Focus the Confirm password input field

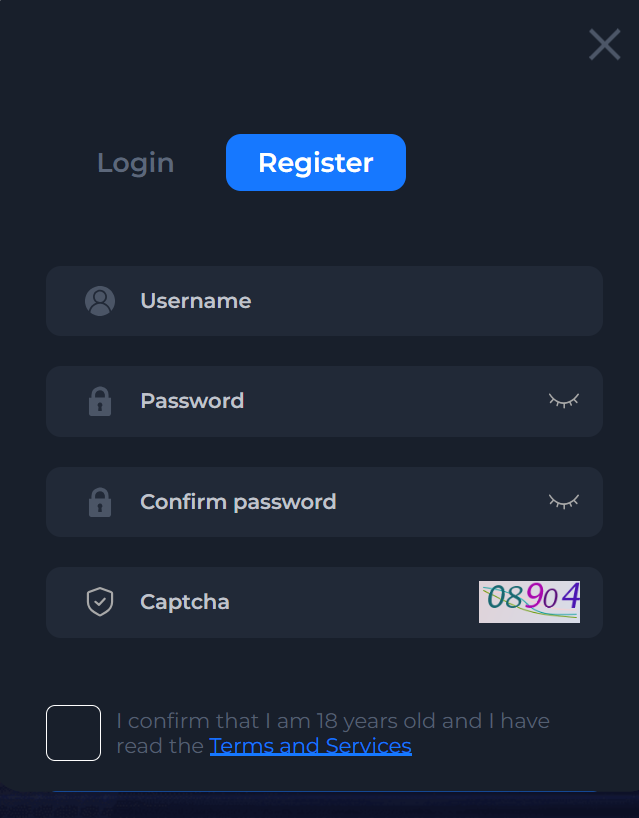(420, 502)
